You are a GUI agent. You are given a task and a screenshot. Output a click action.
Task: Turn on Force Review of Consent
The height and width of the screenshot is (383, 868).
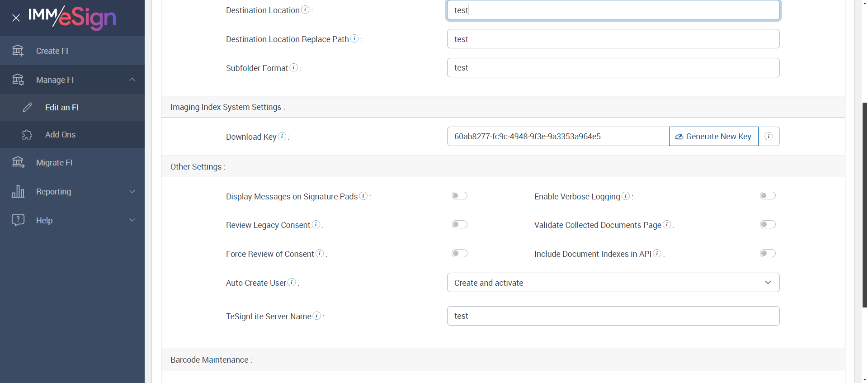[x=459, y=253]
